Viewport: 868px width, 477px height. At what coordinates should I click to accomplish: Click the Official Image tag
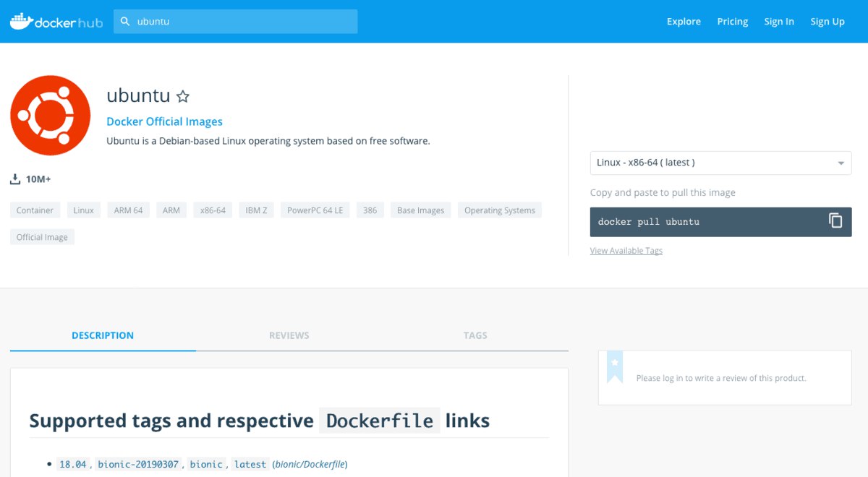[42, 237]
